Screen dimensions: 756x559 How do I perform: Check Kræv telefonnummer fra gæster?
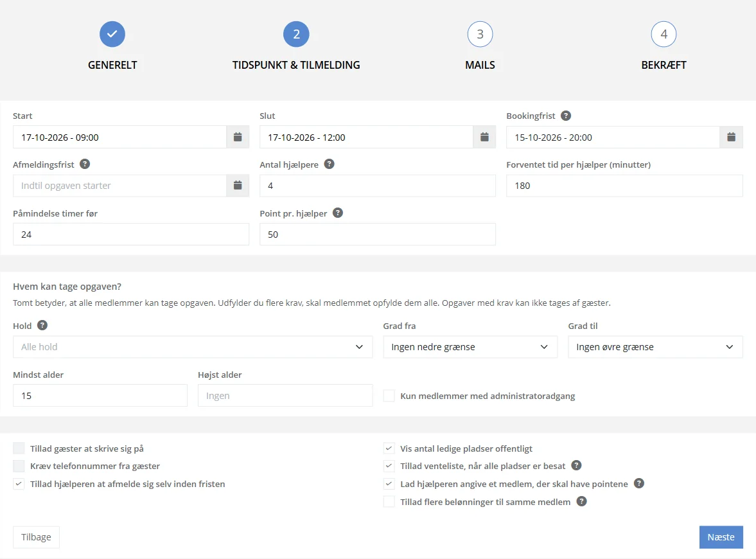click(x=19, y=466)
